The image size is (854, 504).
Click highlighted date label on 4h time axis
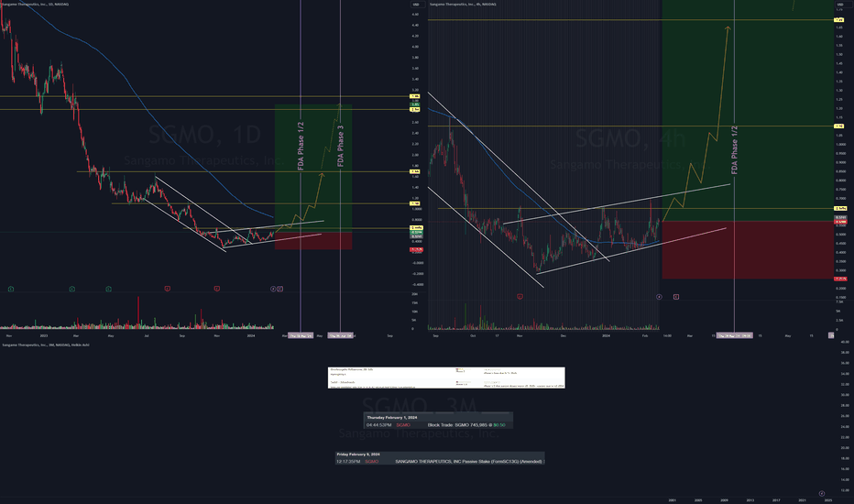(734, 336)
